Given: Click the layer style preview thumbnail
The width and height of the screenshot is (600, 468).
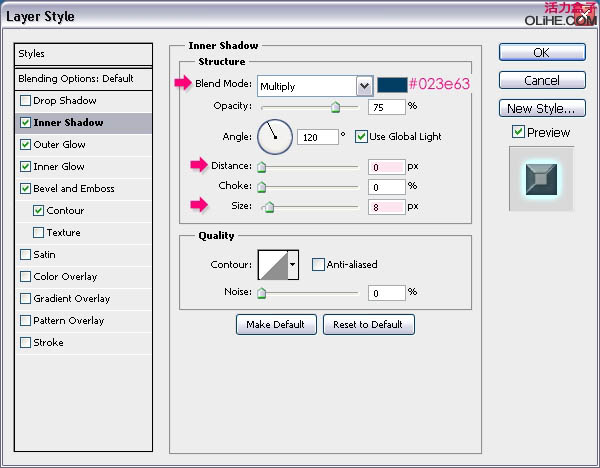Looking at the screenshot, I should (541, 179).
